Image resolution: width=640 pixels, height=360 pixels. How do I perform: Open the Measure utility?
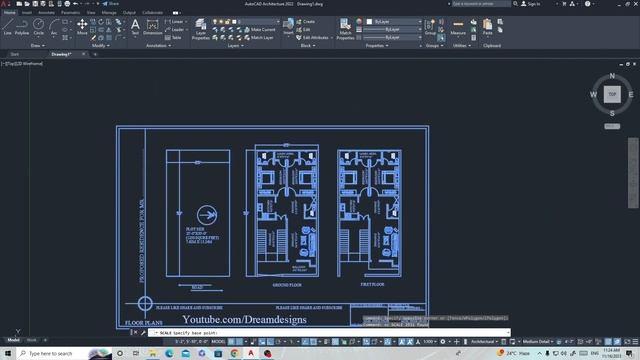click(x=458, y=27)
